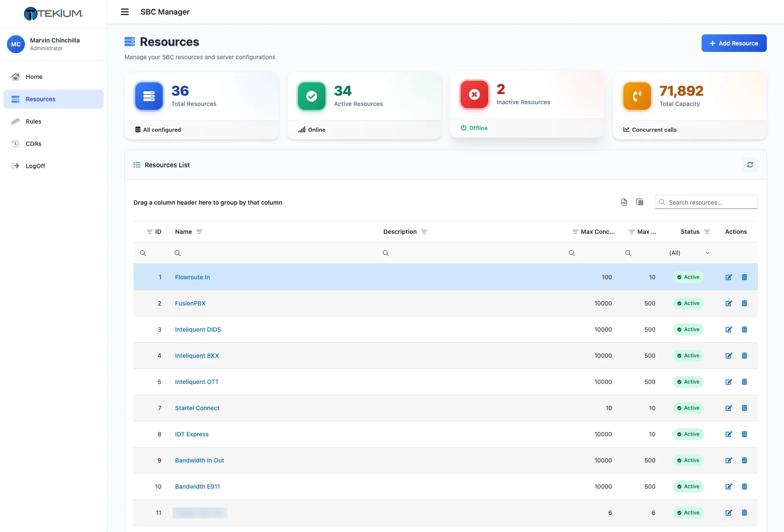This screenshot has width=784, height=532.
Task: Edit the Flowroute In resource
Action: [x=729, y=277]
